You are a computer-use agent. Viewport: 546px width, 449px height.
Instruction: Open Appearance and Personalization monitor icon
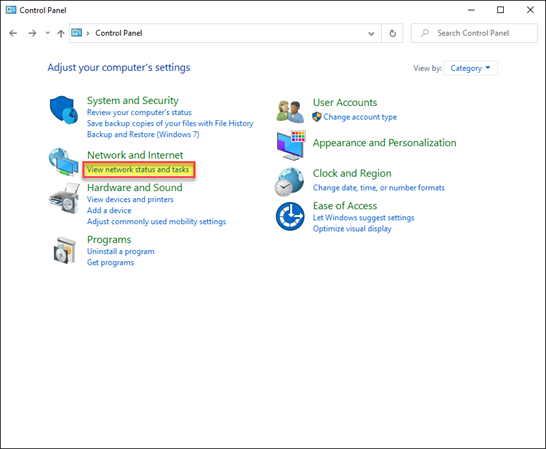point(291,146)
